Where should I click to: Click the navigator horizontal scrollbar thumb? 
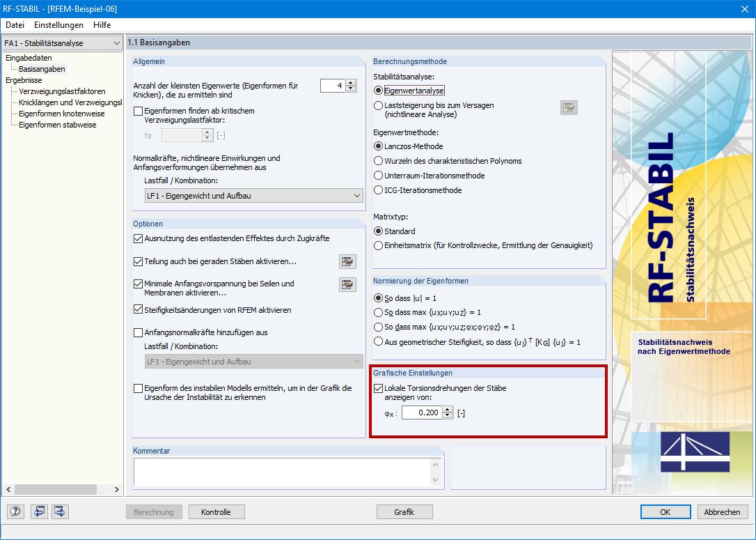coord(56,489)
